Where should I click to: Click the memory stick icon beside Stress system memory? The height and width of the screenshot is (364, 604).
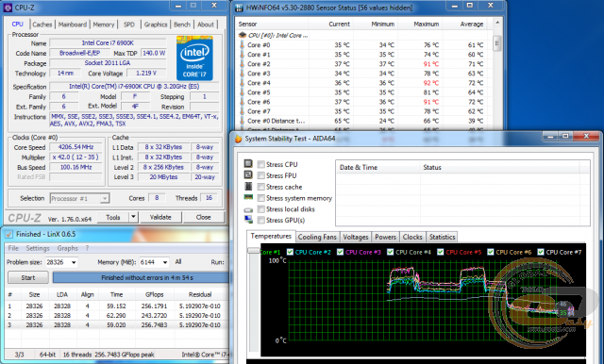pyautogui.click(x=248, y=197)
